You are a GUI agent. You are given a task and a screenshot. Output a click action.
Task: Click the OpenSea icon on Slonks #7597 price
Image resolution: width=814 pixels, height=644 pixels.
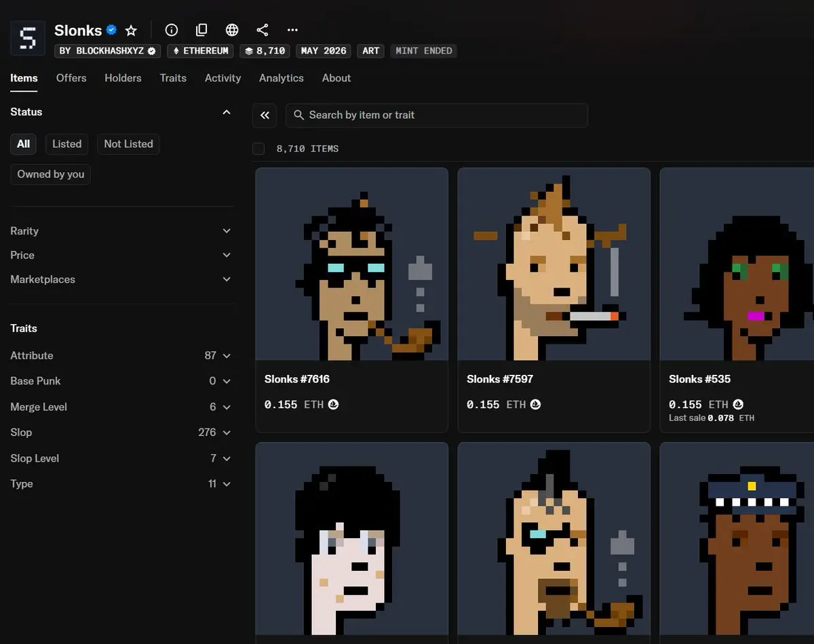click(535, 404)
